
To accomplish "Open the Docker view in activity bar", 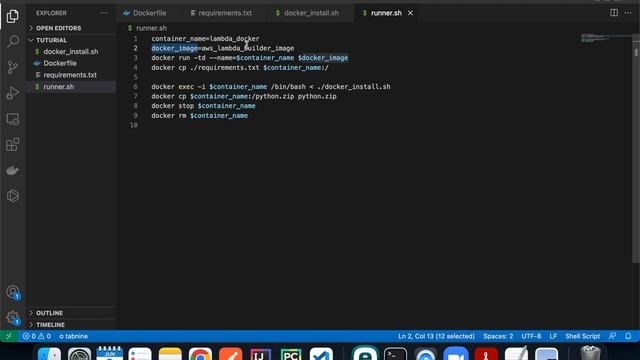I will tap(13, 170).
